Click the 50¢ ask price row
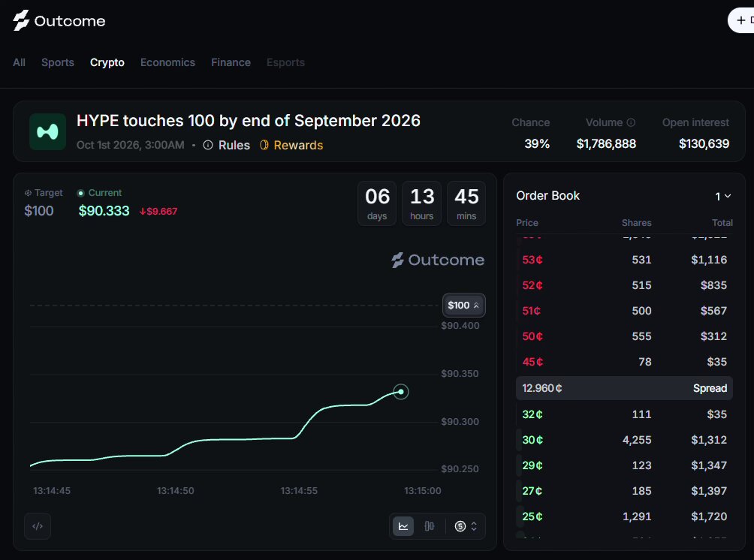The width and height of the screenshot is (754, 560). pos(624,336)
